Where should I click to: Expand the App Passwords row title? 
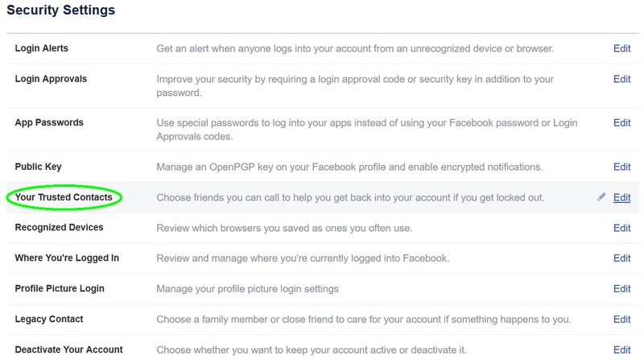pos(49,122)
